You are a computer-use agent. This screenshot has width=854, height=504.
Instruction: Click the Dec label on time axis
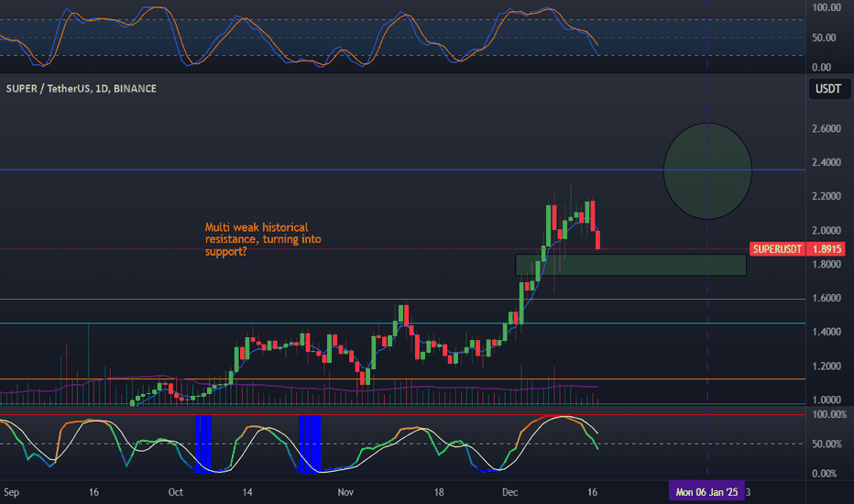tap(509, 492)
